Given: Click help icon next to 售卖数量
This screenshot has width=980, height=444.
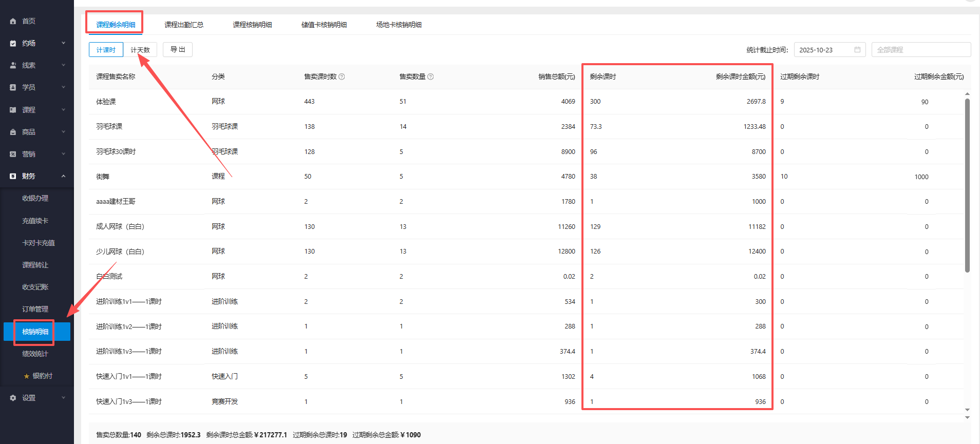Looking at the screenshot, I should tap(430, 76).
